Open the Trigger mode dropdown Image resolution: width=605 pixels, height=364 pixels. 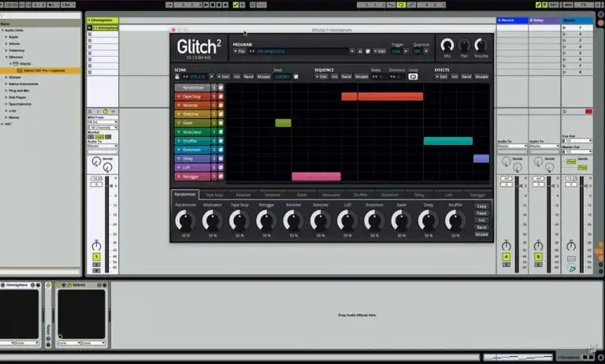[406, 51]
